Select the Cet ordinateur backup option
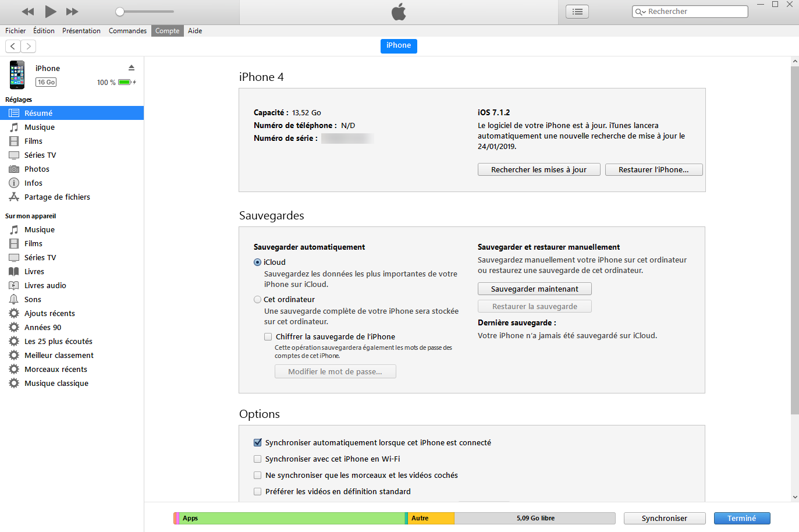 [258, 300]
